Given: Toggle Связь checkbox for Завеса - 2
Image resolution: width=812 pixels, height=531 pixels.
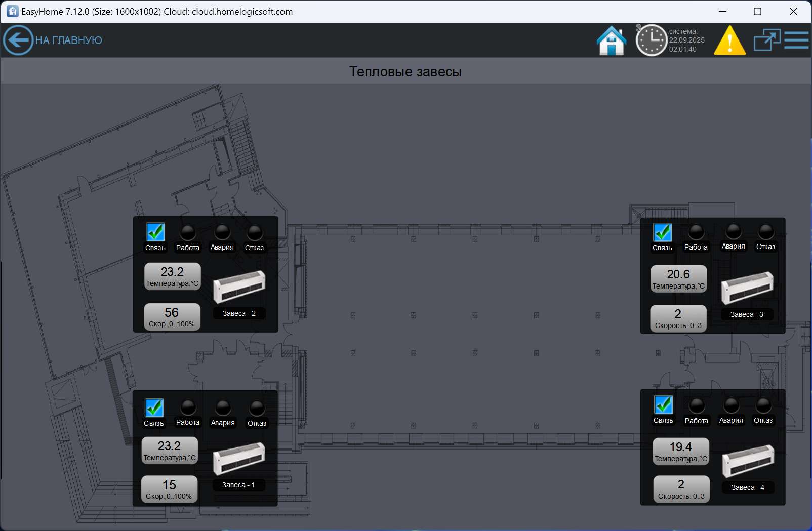Looking at the screenshot, I should (x=155, y=232).
